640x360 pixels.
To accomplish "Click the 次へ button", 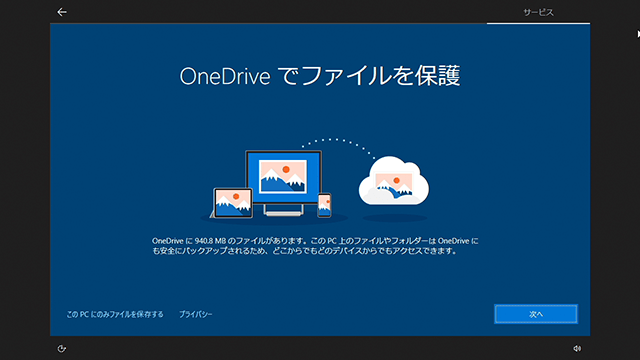I will pyautogui.click(x=536, y=314).
